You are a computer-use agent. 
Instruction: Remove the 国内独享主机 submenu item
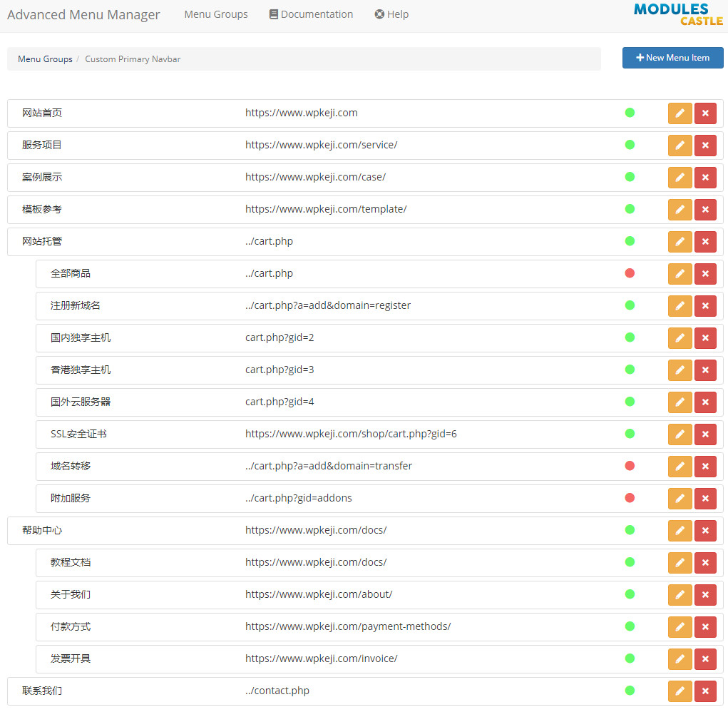pyautogui.click(x=705, y=337)
